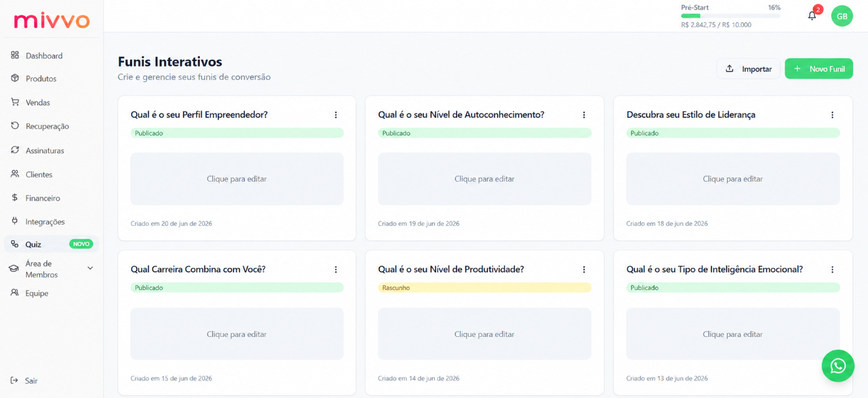
Task: Click the Recuperação refresh icon
Action: pos(15,126)
